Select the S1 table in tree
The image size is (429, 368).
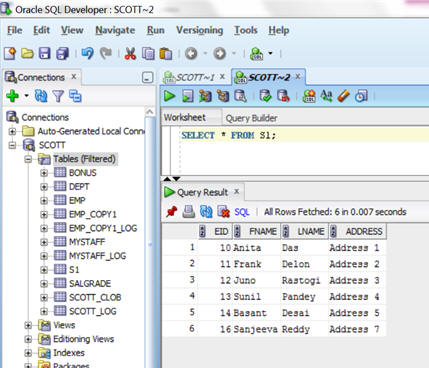[x=74, y=269]
